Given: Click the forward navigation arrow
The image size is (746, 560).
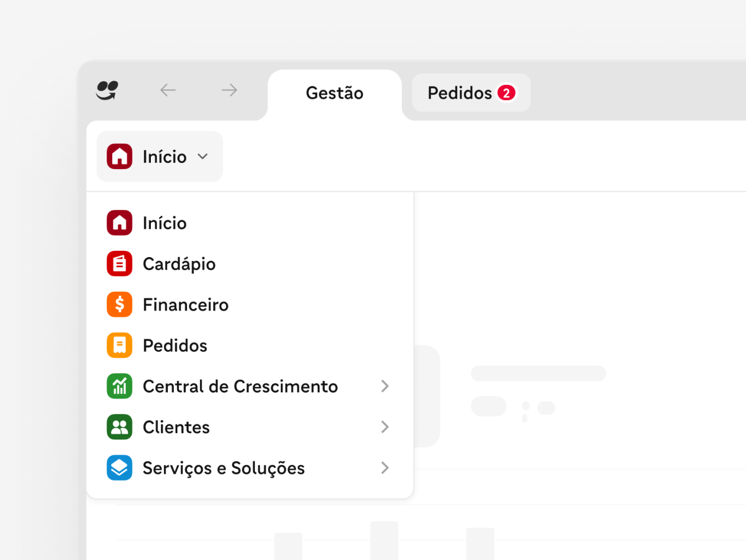Looking at the screenshot, I should [229, 90].
